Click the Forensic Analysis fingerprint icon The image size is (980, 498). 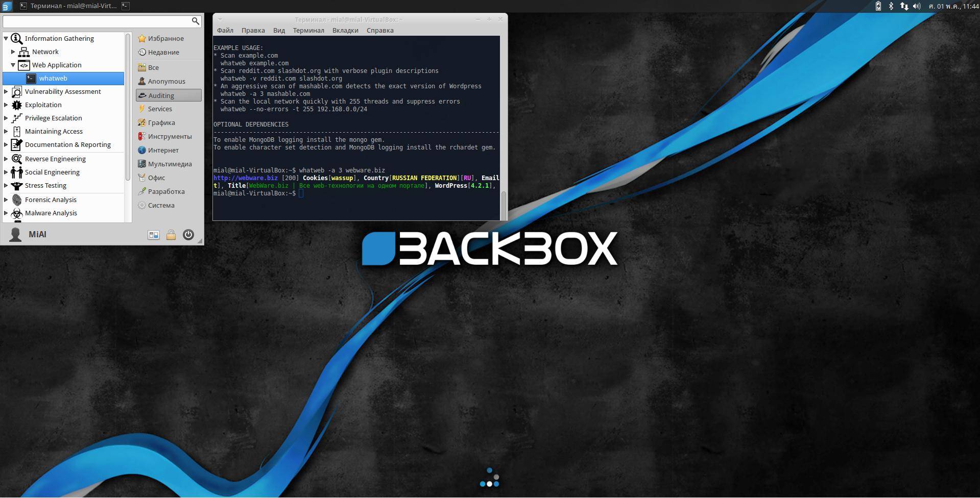17,200
